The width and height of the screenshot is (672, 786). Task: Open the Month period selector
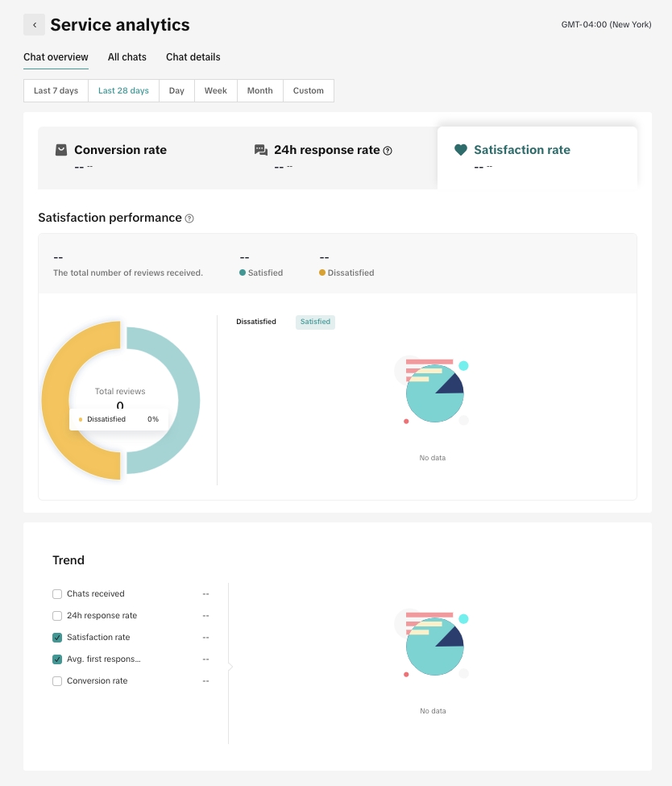259,91
